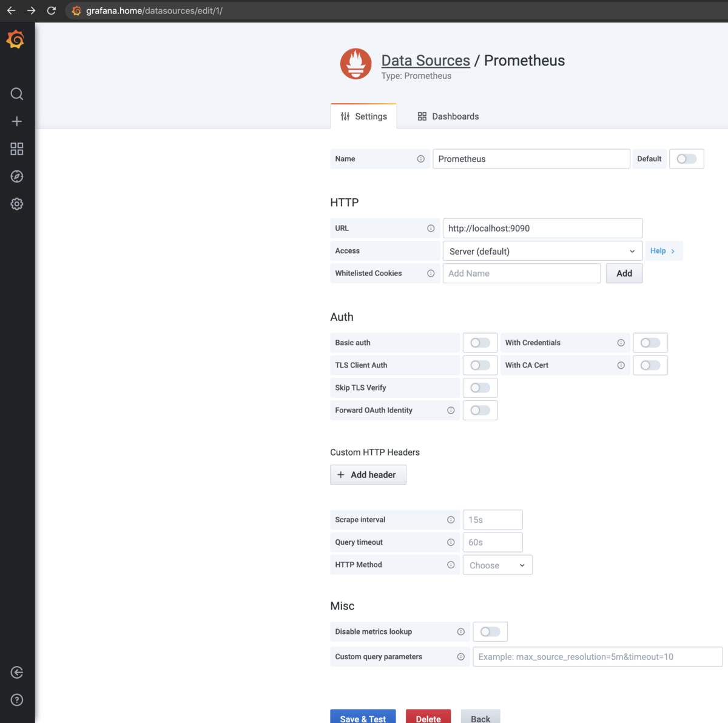Screen dimensions: 728x723
Task: Open the Access Server (default) dropdown
Action: click(x=542, y=251)
